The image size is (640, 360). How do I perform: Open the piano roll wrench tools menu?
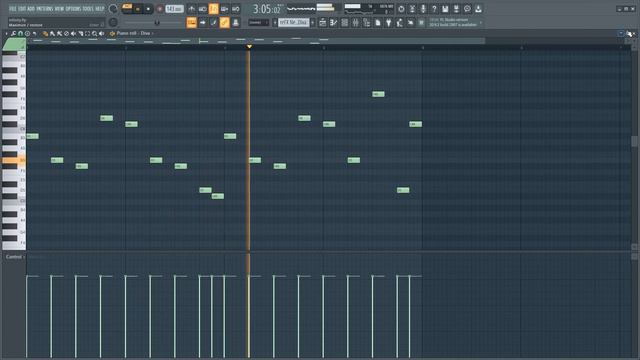pos(13,33)
